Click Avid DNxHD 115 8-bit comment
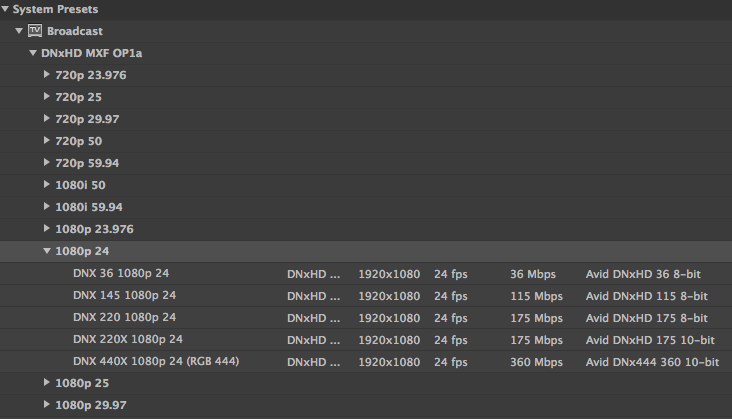 [647, 296]
